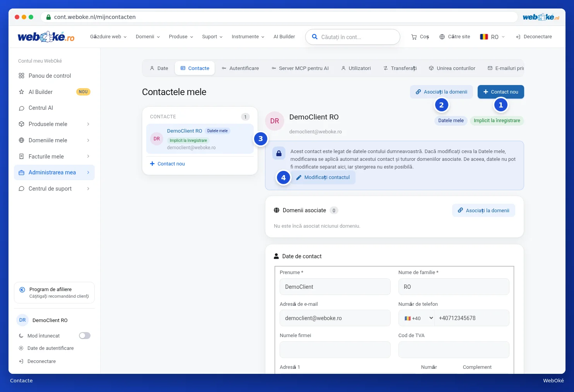Toggle the Mod întunecat switch
The width and height of the screenshot is (574, 392).
click(x=85, y=336)
